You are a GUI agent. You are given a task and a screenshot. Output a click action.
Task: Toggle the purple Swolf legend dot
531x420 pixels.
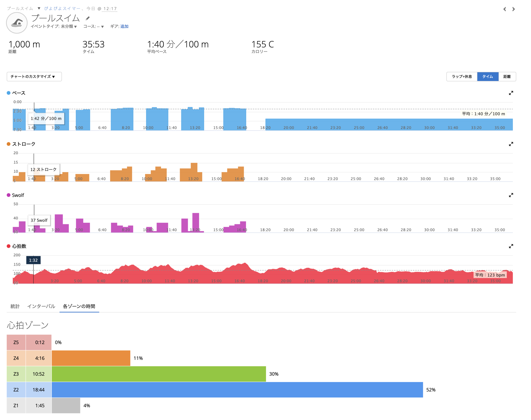(8, 195)
